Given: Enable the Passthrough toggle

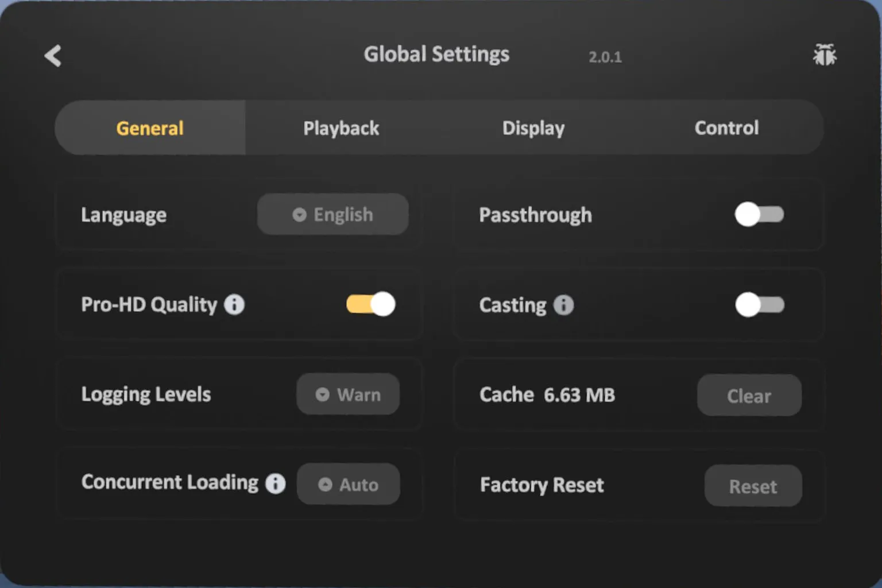Looking at the screenshot, I should pyautogui.click(x=759, y=214).
